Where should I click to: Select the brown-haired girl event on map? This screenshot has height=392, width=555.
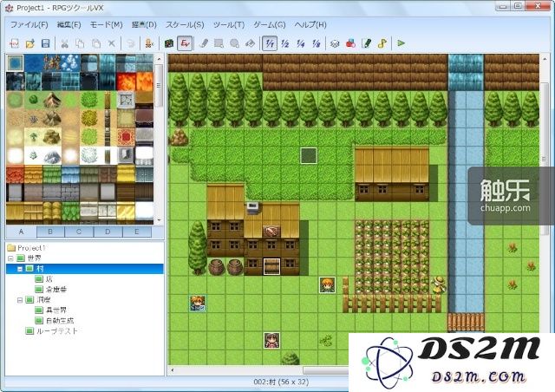pyautogui.click(x=271, y=340)
